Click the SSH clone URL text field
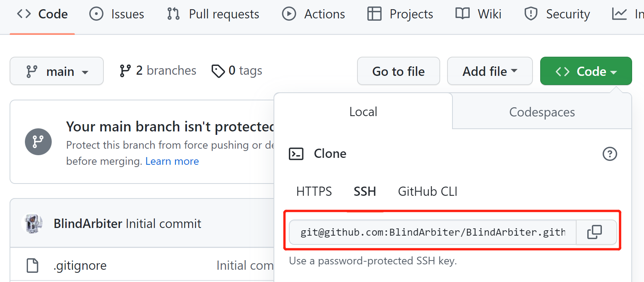 coord(433,232)
